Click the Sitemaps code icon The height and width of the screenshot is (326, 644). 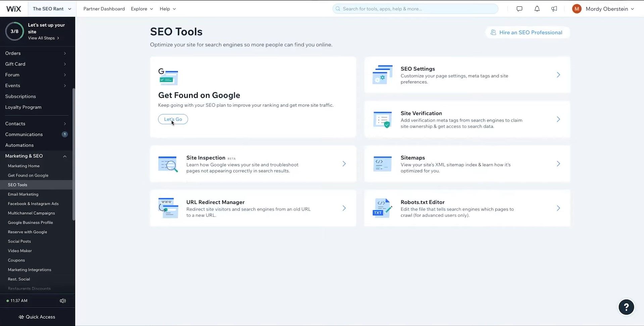[x=382, y=164]
